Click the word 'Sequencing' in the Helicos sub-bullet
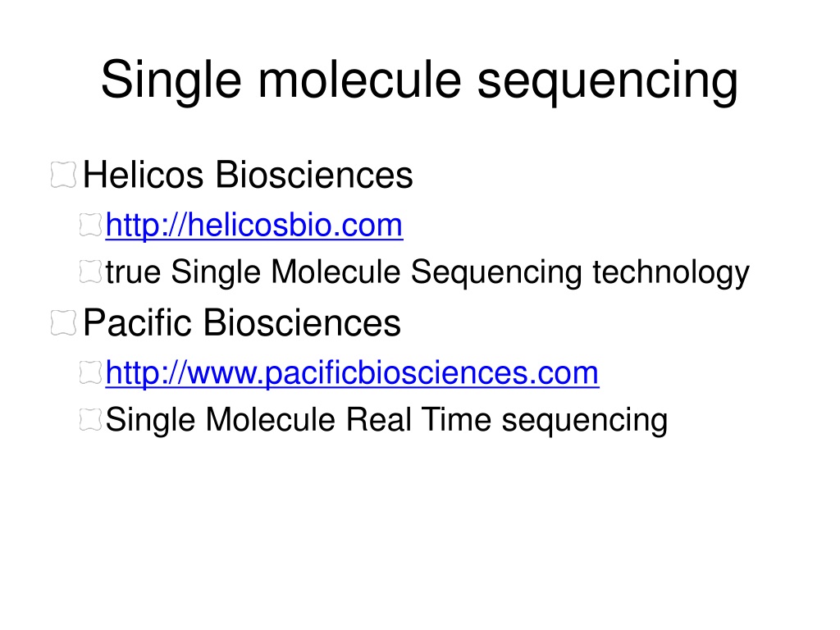Screen dimensions: 840x630 tap(496, 272)
